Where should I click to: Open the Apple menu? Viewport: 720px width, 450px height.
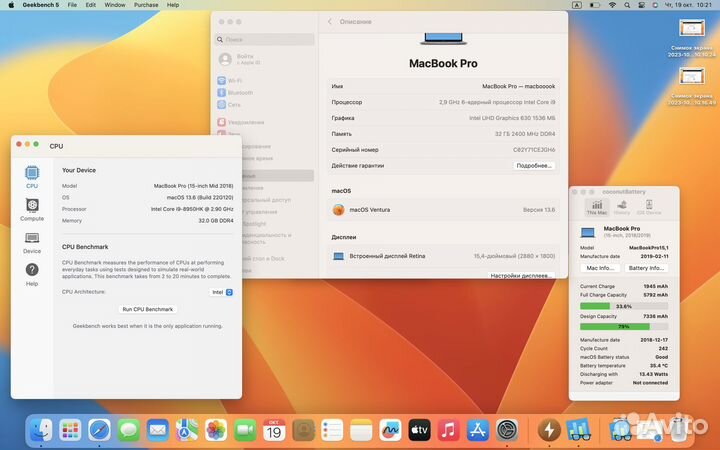point(11,5)
